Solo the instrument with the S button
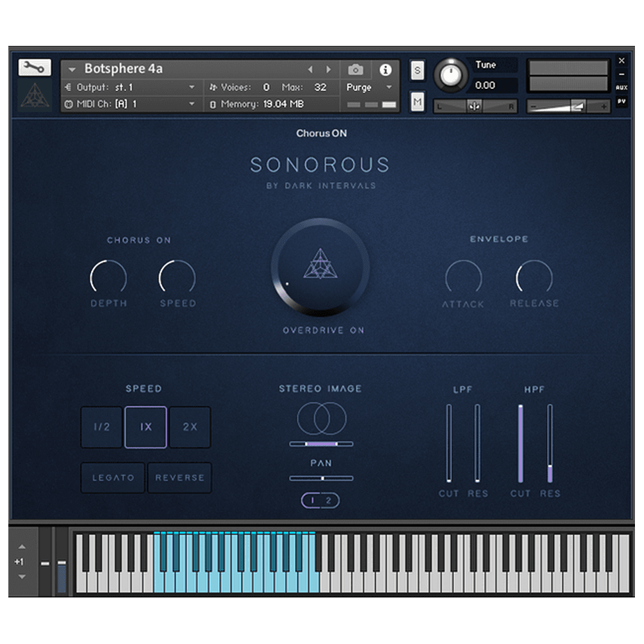Screen dimensions: 644x644 coord(418,71)
